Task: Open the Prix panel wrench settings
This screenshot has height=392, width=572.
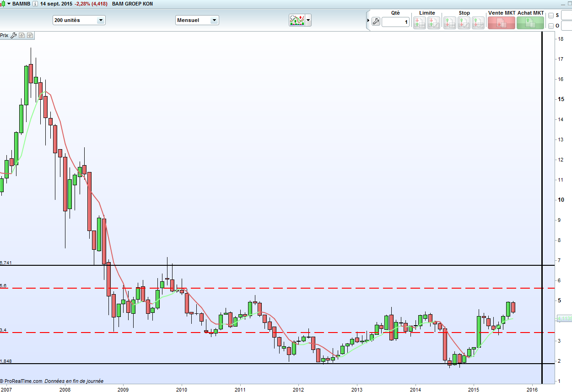Action: [x=13, y=35]
